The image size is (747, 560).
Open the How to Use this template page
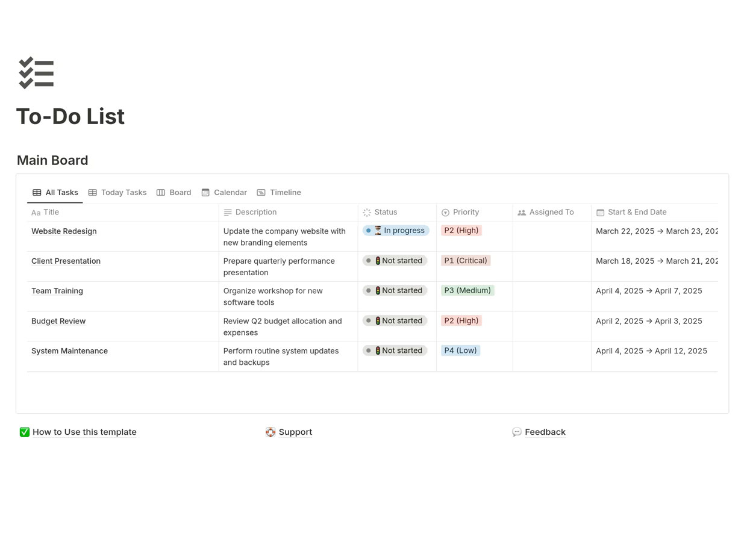[84, 432]
